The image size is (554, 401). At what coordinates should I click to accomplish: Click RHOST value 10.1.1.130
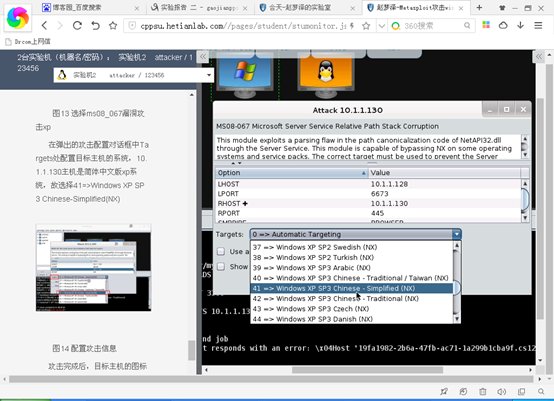(389, 204)
